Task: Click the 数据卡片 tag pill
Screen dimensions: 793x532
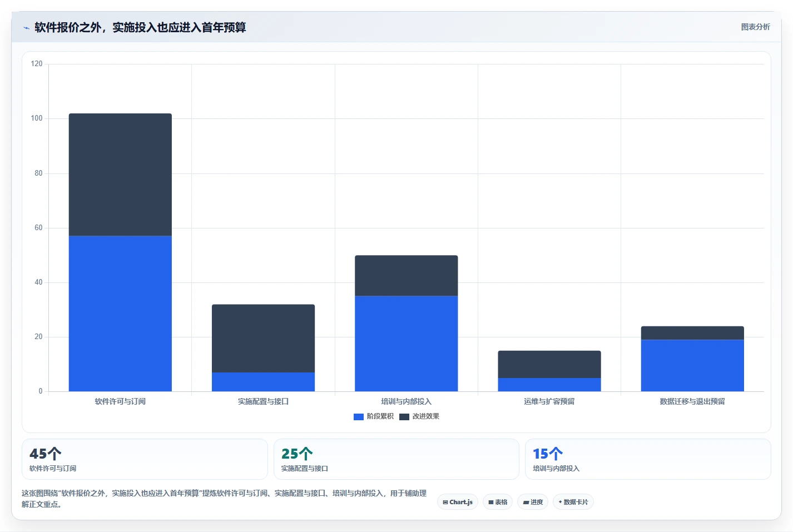Action: 573,502
